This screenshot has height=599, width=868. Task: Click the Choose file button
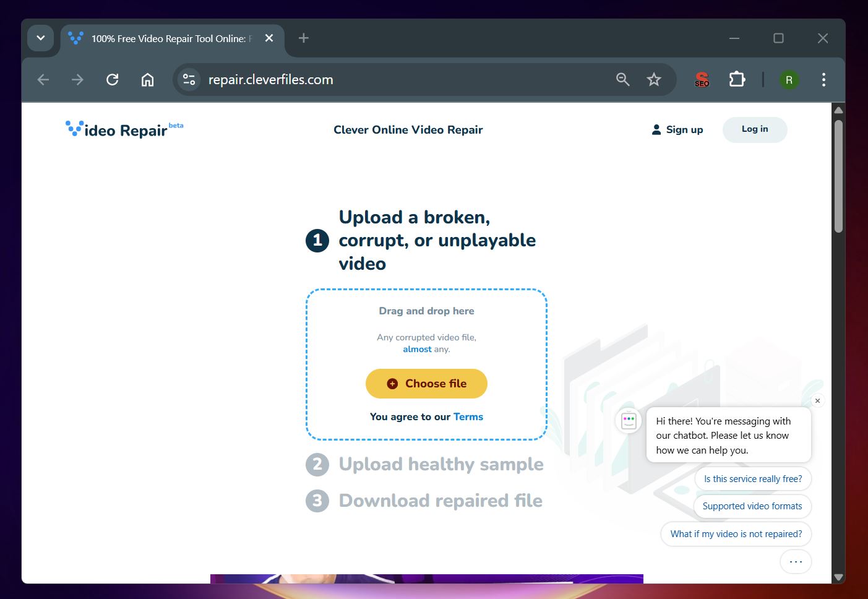coord(426,384)
